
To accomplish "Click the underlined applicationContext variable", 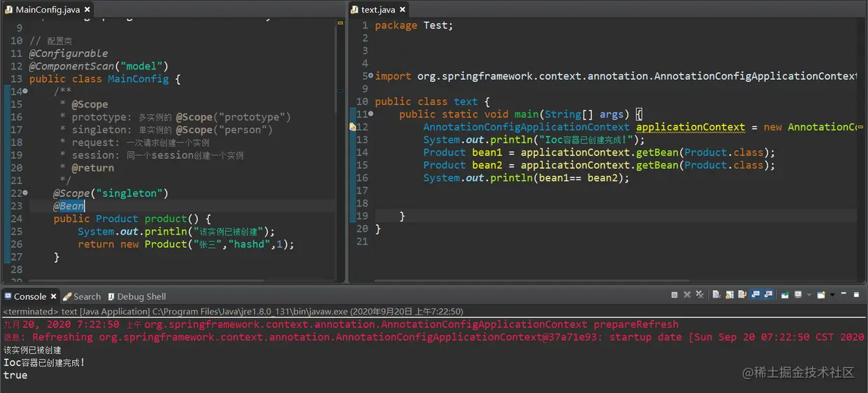I will click(x=690, y=127).
